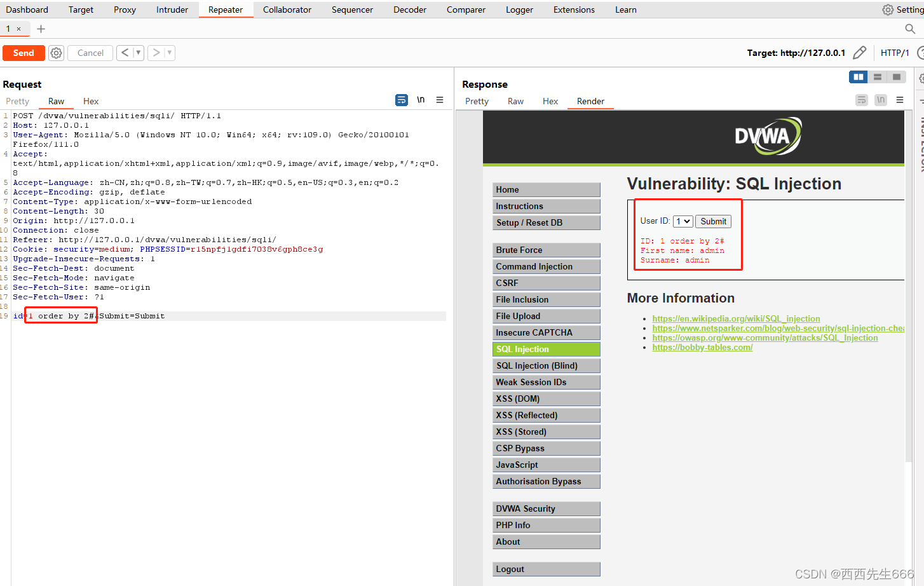Edit target with the pencil icon
Viewport: 924px width, 586px height.
click(x=859, y=53)
